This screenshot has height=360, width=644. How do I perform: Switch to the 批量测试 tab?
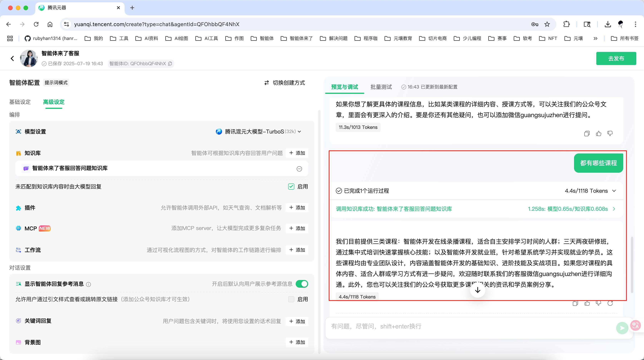[381, 87]
